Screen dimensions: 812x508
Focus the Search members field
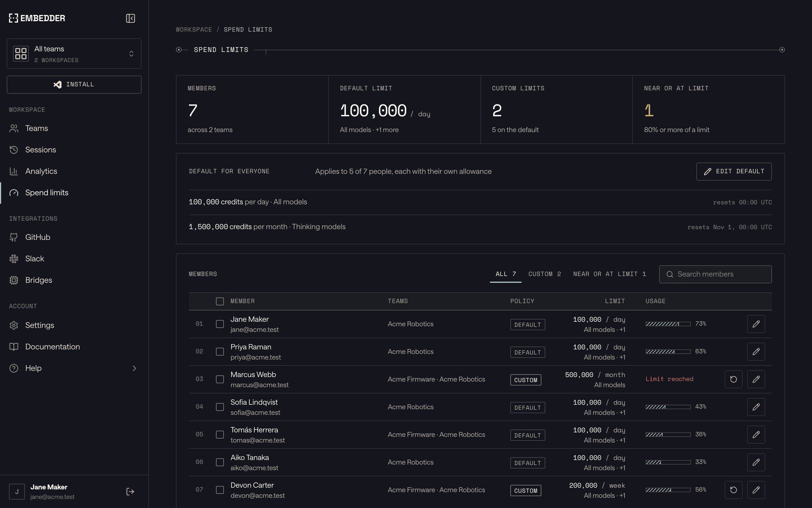[x=715, y=274]
